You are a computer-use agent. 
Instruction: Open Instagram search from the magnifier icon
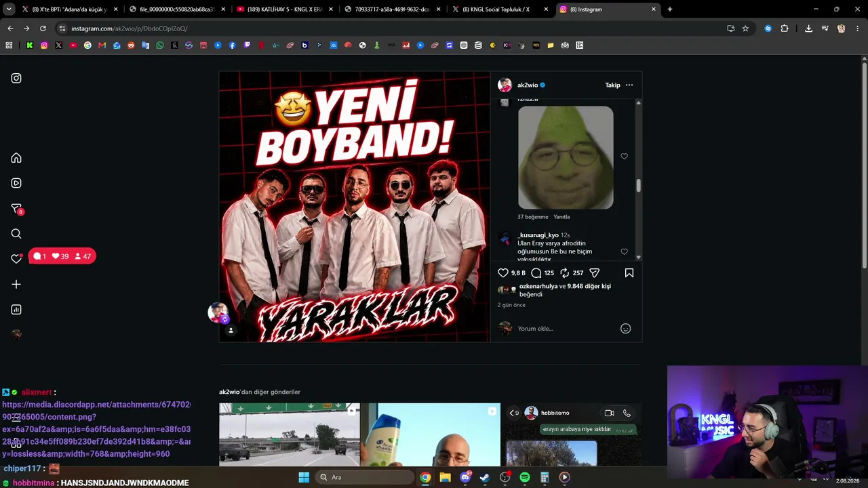pos(16,234)
